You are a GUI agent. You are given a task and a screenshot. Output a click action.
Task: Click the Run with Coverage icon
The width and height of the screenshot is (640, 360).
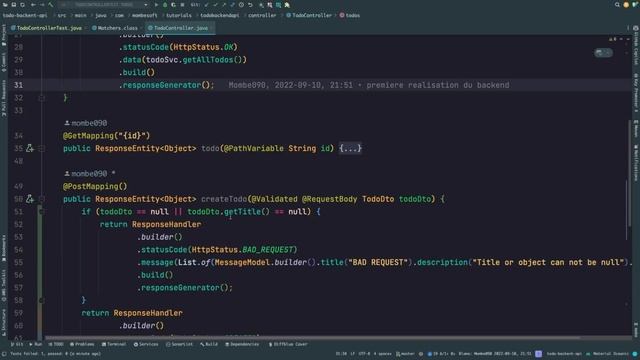[173, 4]
